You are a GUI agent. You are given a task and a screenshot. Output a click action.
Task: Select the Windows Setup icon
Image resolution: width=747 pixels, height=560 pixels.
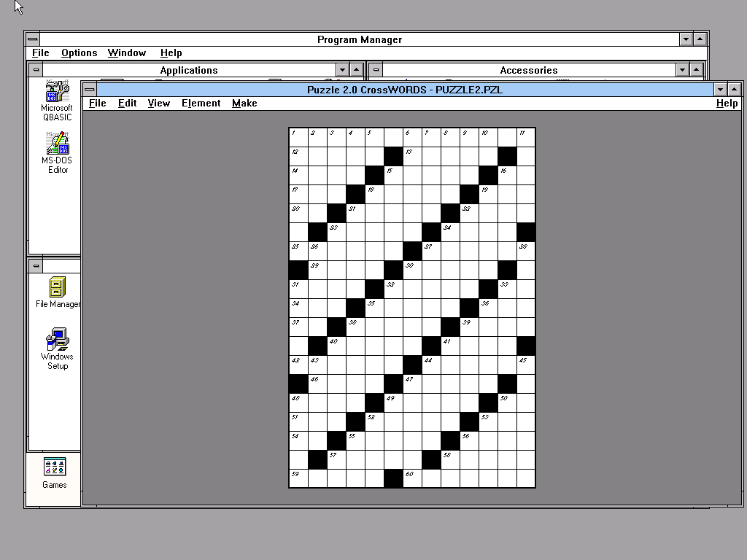point(57,340)
